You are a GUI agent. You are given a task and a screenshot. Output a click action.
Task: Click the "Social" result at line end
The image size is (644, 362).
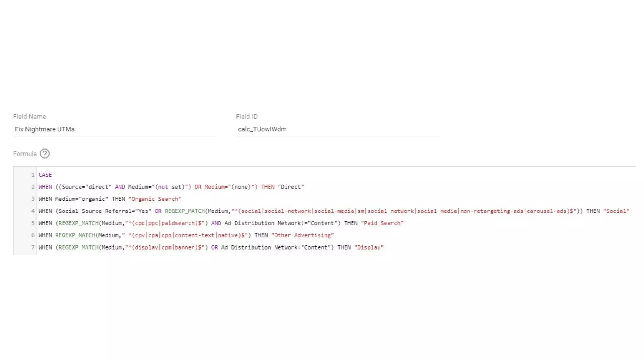tap(616, 211)
